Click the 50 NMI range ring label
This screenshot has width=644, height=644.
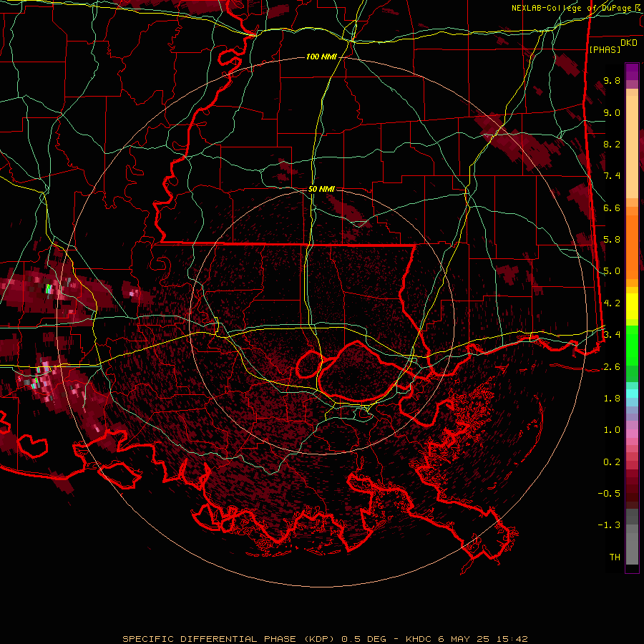pyautogui.click(x=321, y=189)
